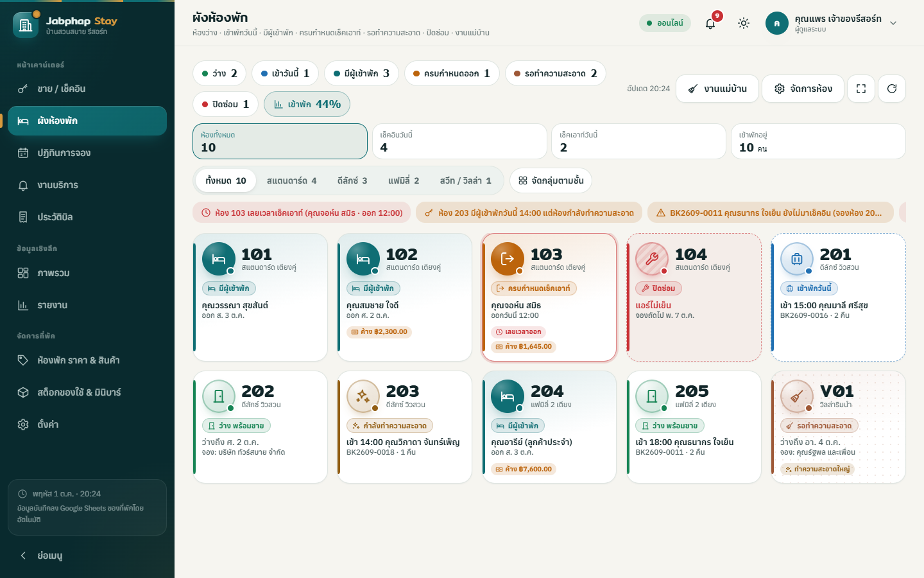Toggle จัดกลุ่มตามชั้น grouping
This screenshot has height=578, width=924.
pyautogui.click(x=551, y=180)
